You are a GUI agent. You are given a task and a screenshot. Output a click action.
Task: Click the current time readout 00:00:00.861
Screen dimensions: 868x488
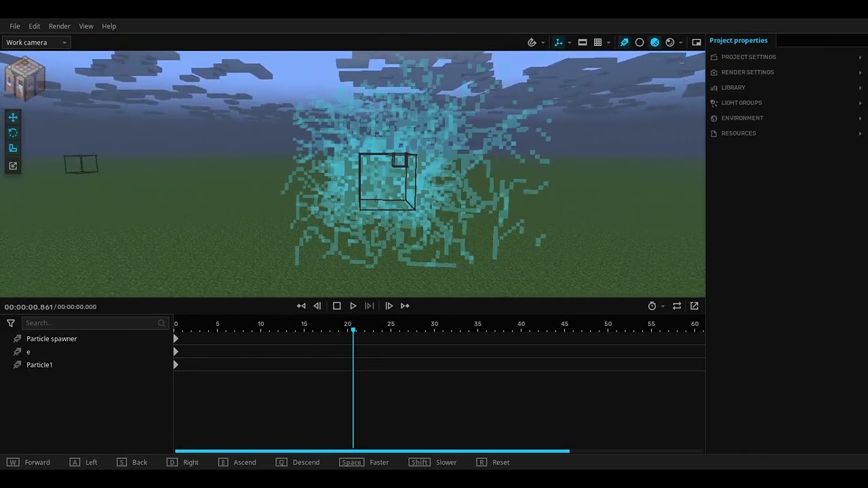click(28, 307)
